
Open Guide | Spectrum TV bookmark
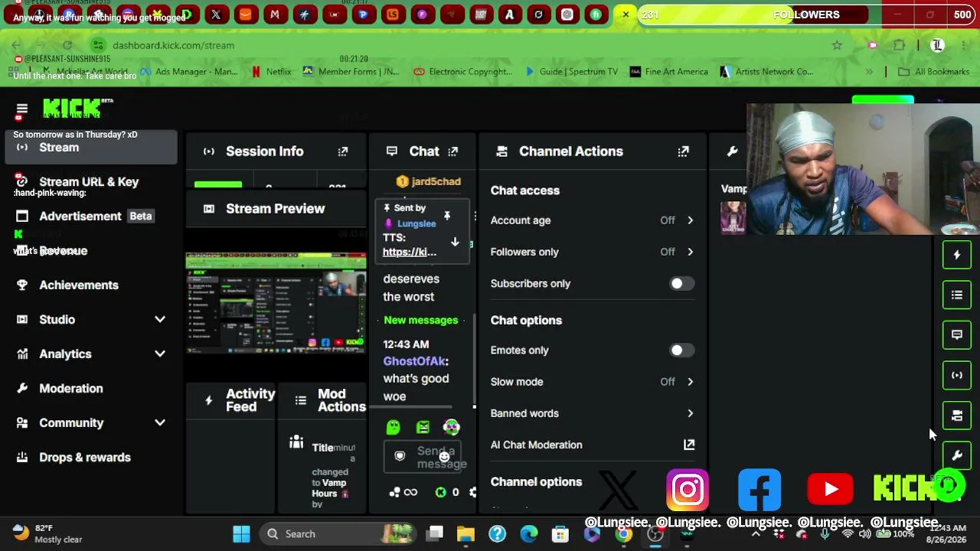(571, 72)
